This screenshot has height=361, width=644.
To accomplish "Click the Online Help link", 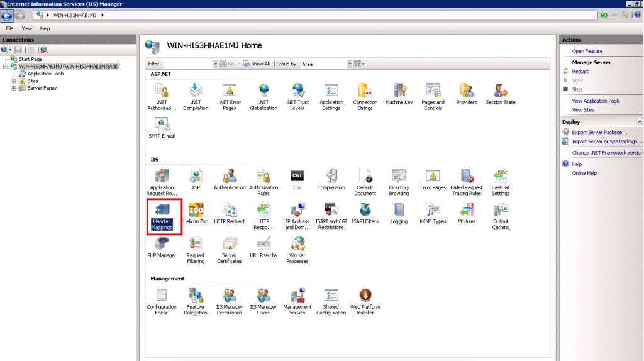I will [x=584, y=174].
